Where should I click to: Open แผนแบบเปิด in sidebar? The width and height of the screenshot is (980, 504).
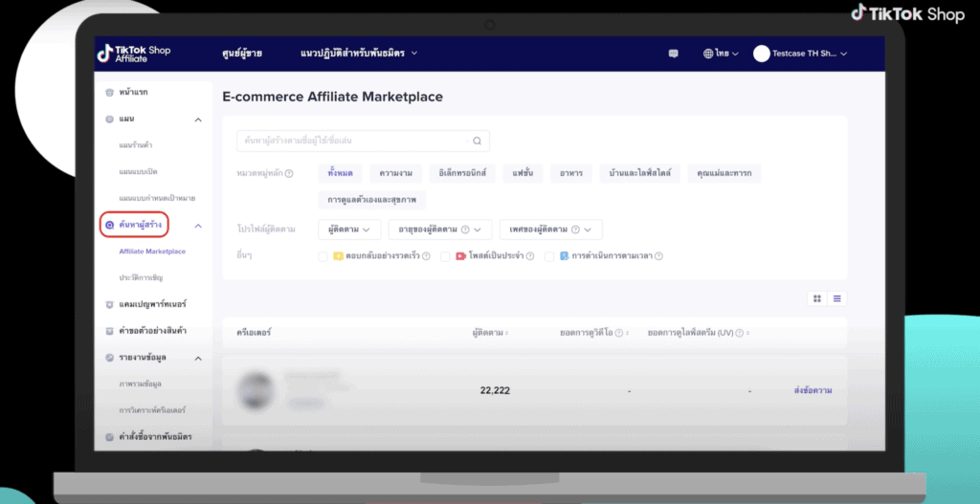138,172
